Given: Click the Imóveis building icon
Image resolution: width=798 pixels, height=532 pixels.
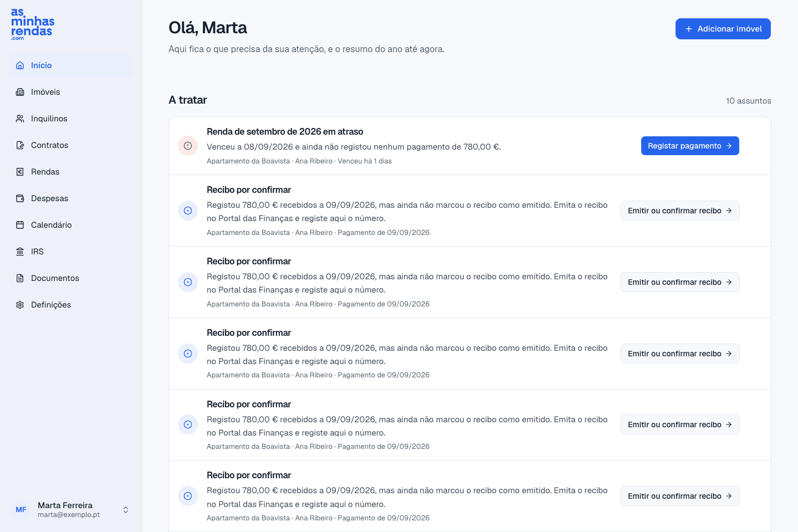Looking at the screenshot, I should click(x=20, y=92).
